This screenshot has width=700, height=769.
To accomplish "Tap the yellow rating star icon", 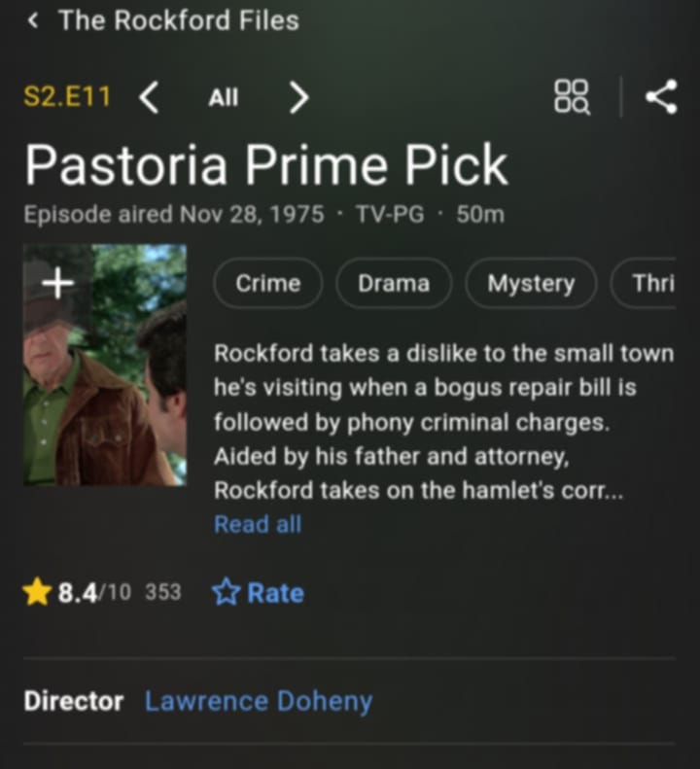I will [x=37, y=591].
